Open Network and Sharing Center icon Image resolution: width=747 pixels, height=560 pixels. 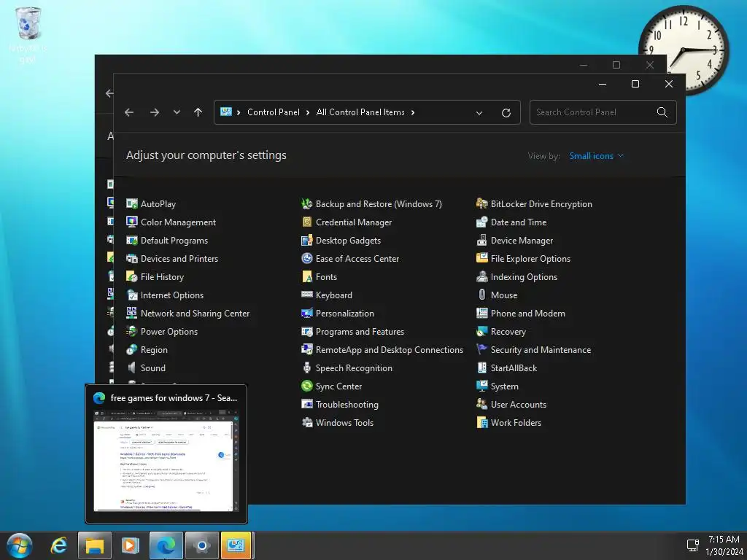coord(131,314)
